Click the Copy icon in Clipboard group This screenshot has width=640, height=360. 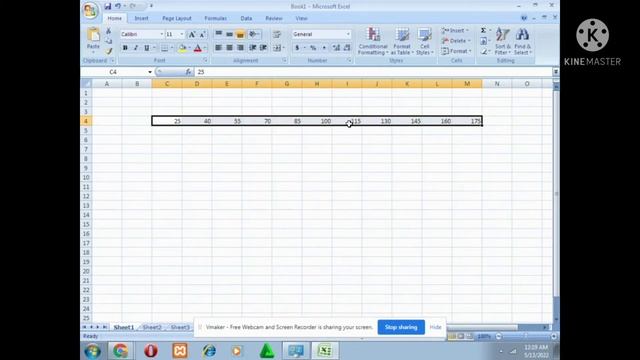[109, 41]
